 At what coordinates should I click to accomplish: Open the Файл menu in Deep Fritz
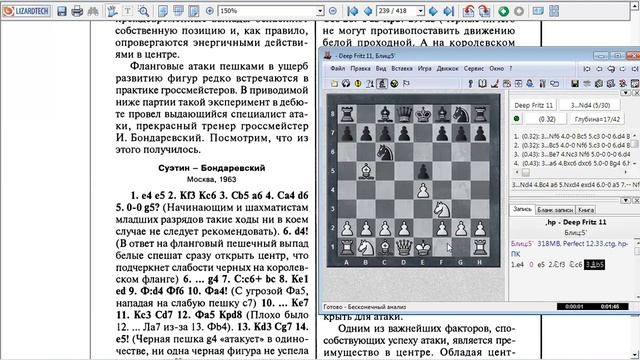tap(338, 69)
